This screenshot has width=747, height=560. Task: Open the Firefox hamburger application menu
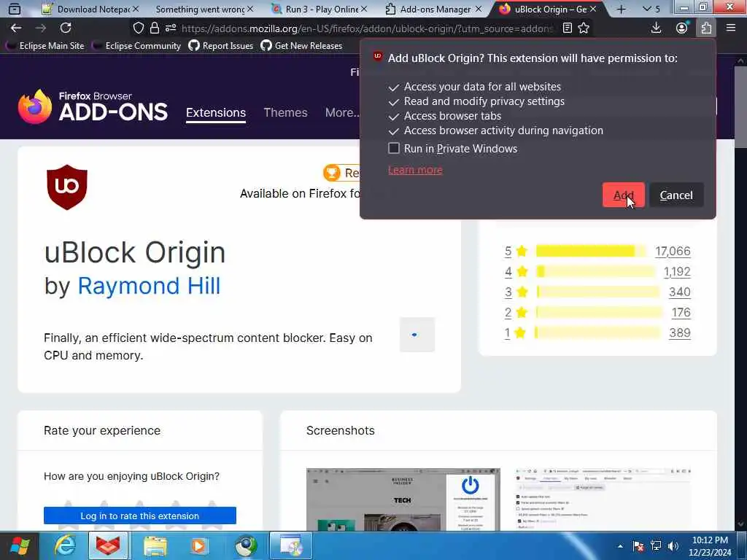[731, 28]
